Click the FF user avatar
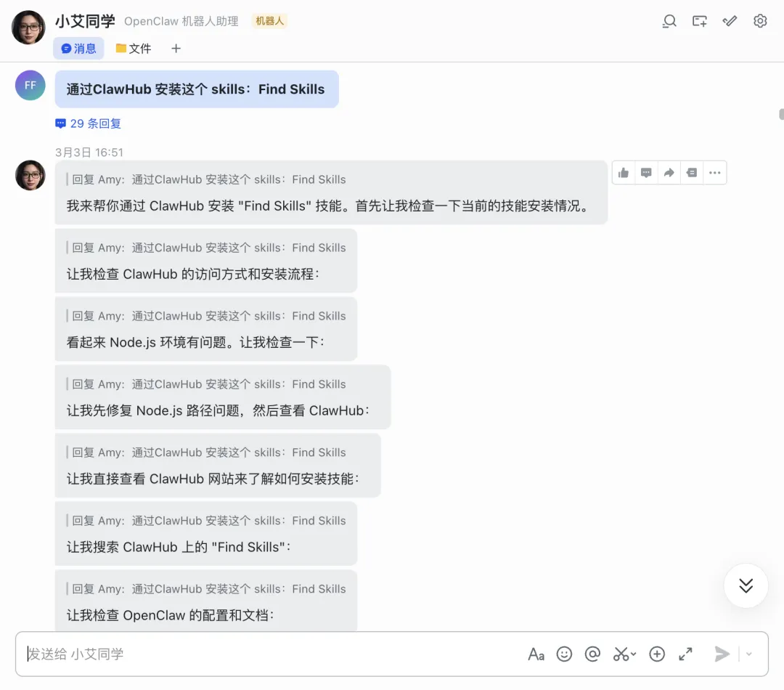 pos(30,85)
